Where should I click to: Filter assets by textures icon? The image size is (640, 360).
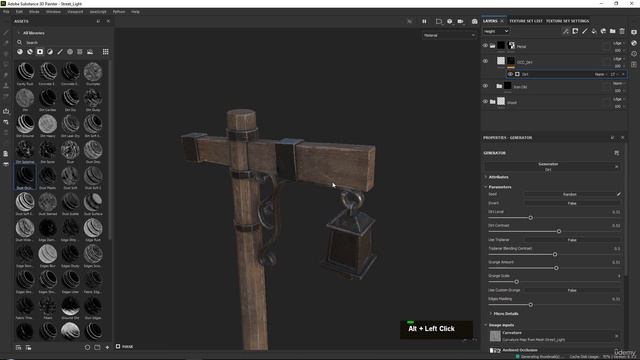pos(80,52)
